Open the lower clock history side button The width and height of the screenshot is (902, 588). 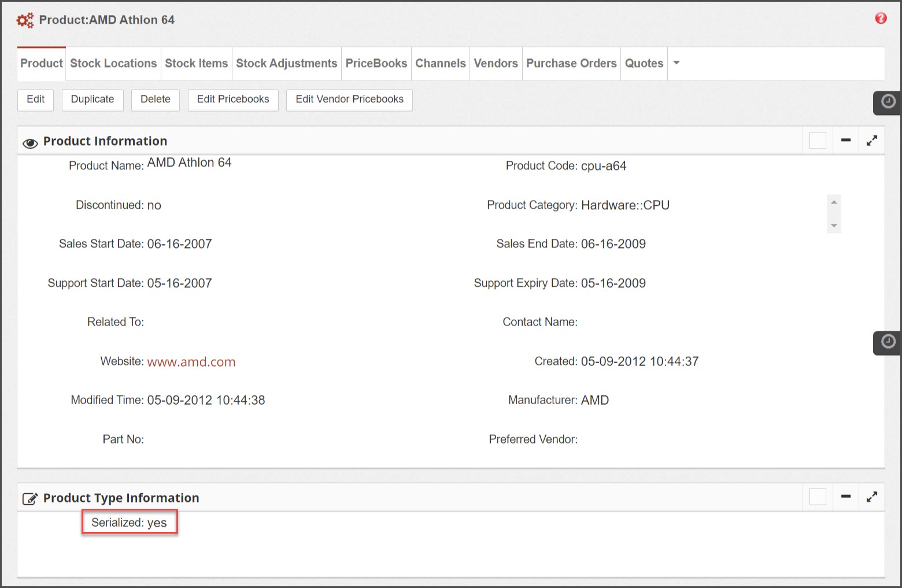tap(888, 342)
